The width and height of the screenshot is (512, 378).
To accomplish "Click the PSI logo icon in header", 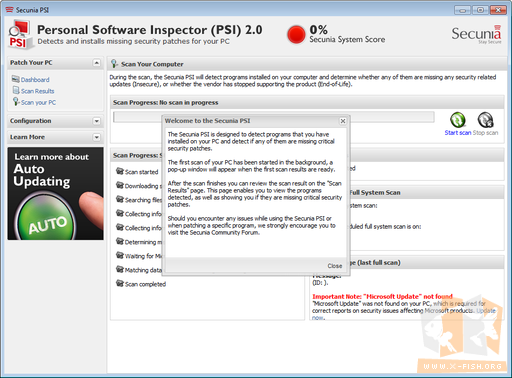I will click(x=20, y=34).
